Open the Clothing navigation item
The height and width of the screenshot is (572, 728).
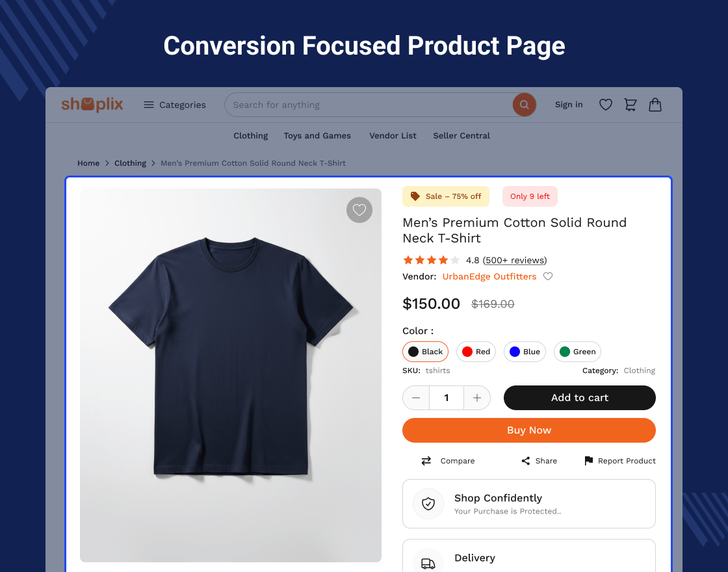point(251,136)
